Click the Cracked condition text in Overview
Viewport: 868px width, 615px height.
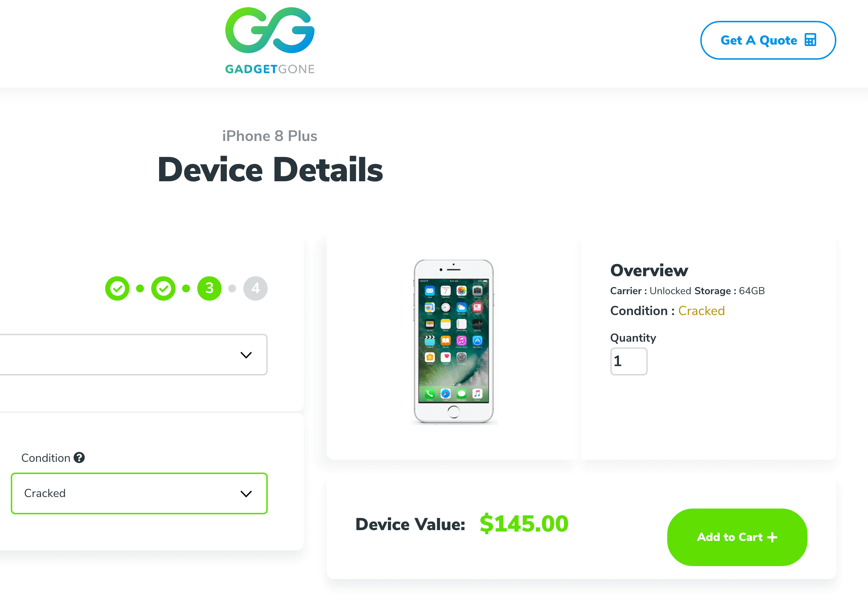pos(701,310)
